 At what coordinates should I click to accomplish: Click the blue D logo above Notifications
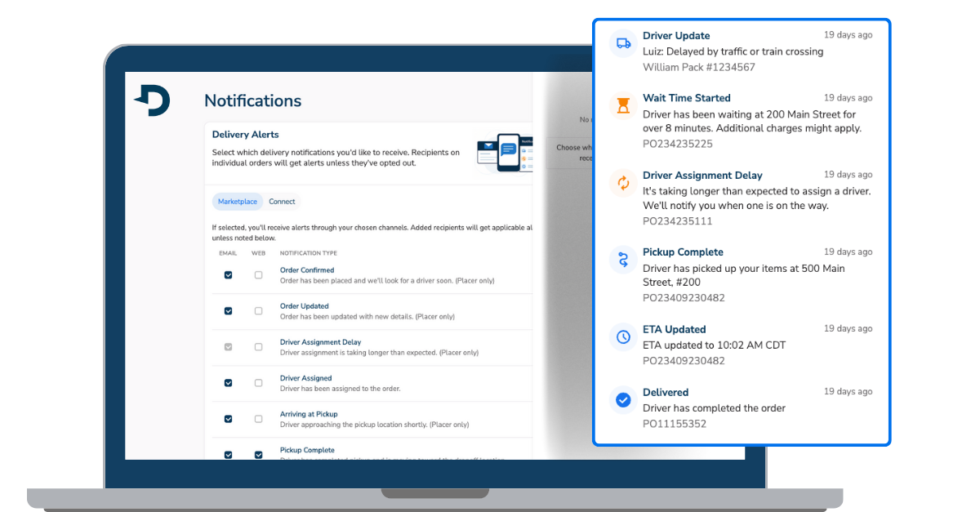[x=151, y=100]
